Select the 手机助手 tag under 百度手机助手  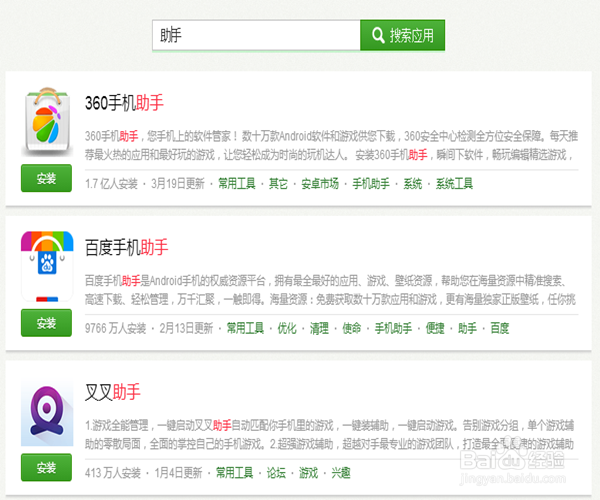pos(393,328)
